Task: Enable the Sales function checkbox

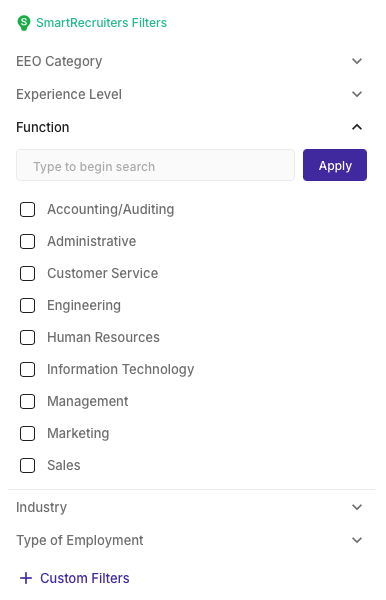Action: (28, 466)
